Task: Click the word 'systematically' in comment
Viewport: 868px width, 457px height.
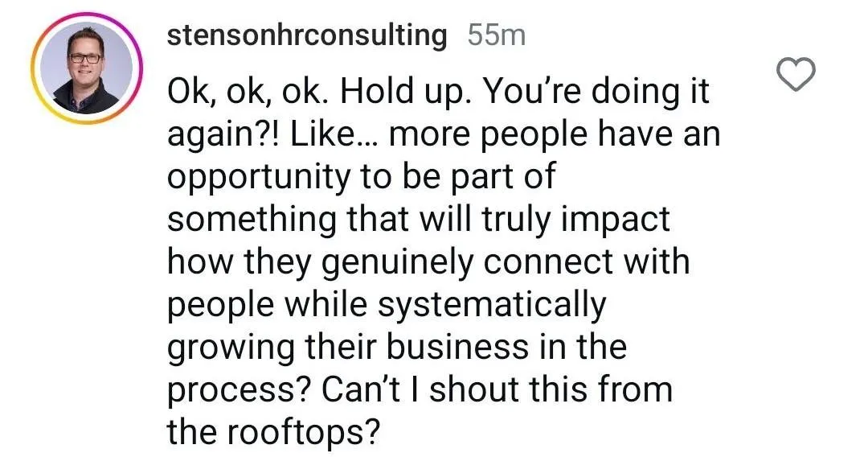Action: (492, 307)
